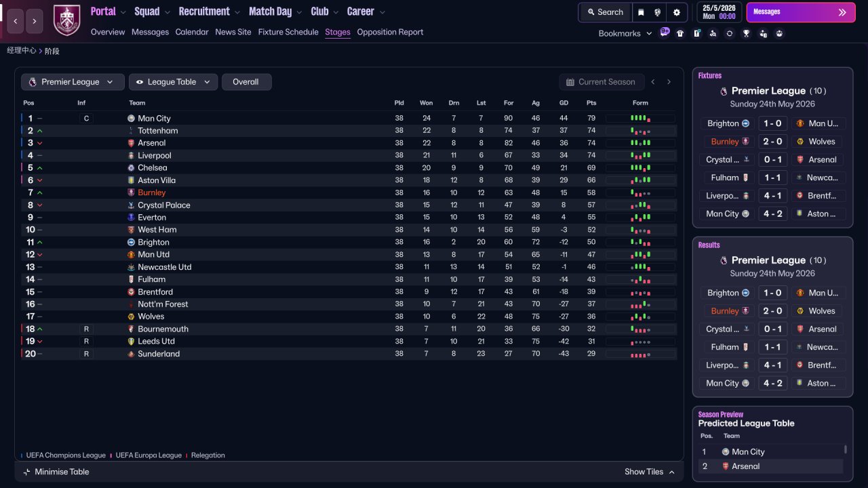The image size is (868, 488).
Task: Open the bookmark icon beside Search
Action: point(641,12)
